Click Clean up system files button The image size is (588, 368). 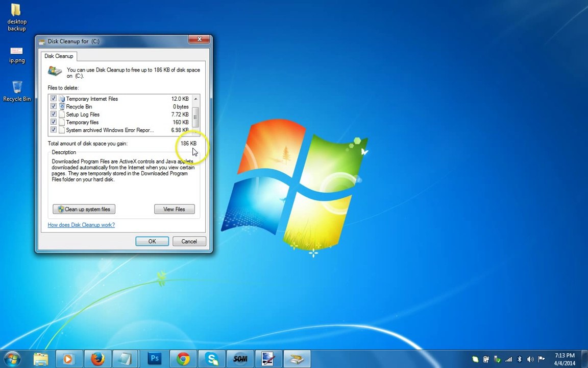click(84, 209)
